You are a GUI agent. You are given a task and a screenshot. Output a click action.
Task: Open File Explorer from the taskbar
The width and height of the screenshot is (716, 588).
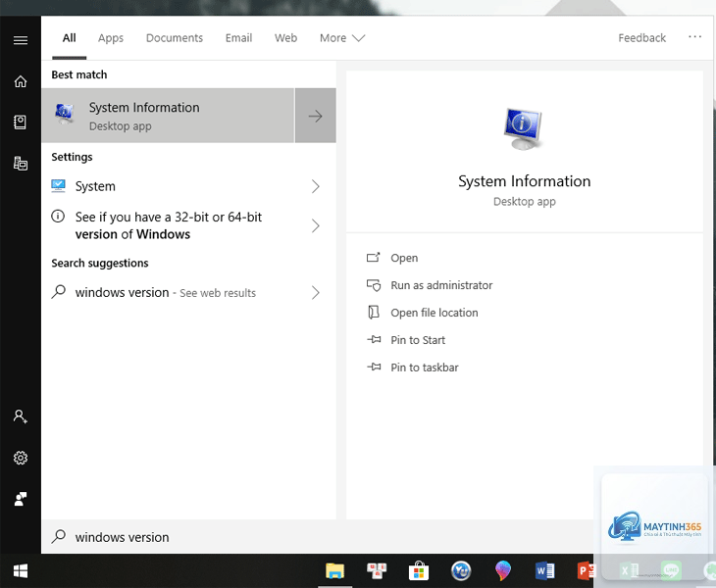(x=334, y=570)
